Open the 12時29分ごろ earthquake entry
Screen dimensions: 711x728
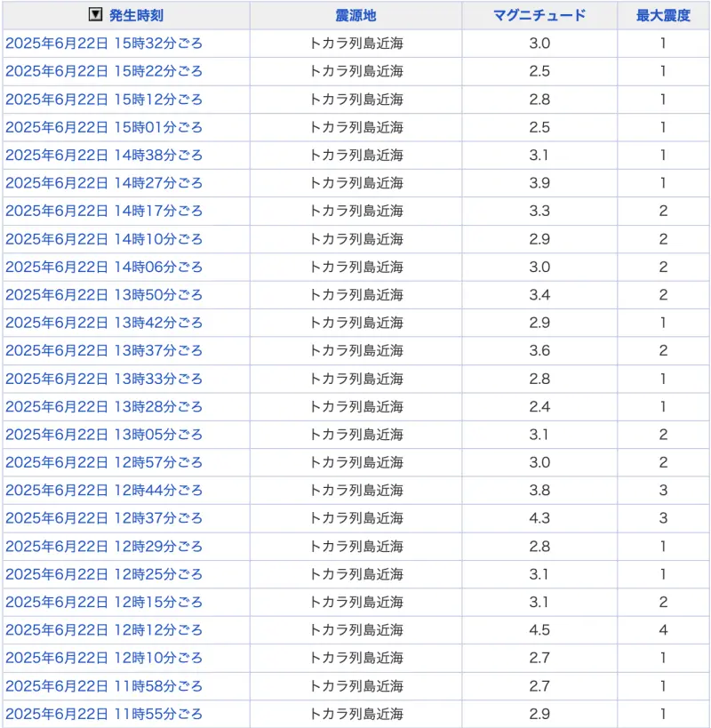(104, 547)
